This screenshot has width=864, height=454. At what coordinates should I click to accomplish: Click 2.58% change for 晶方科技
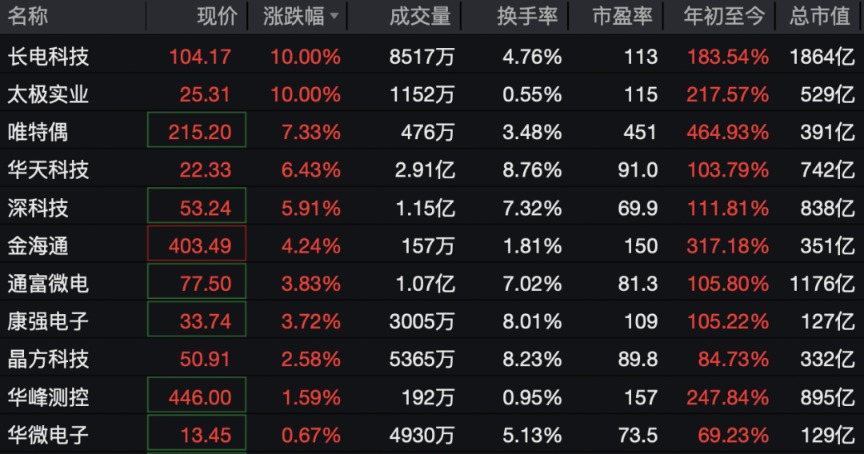[311, 360]
